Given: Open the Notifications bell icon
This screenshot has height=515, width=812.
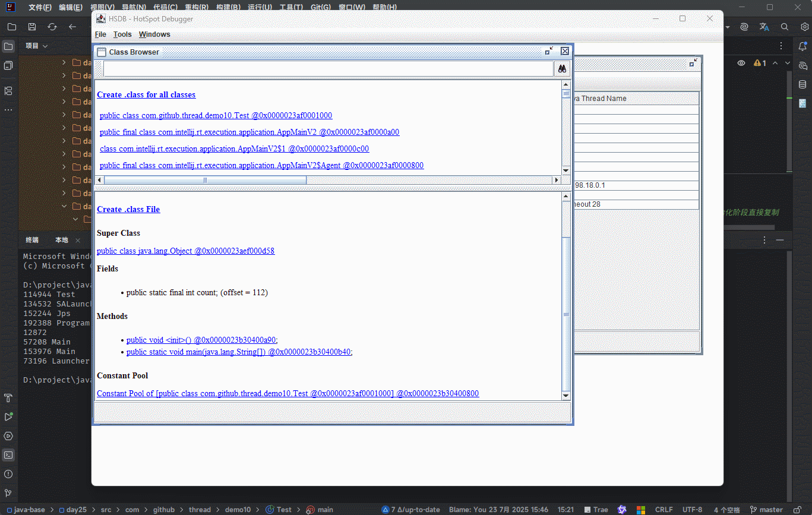Looking at the screenshot, I should tap(802, 46).
